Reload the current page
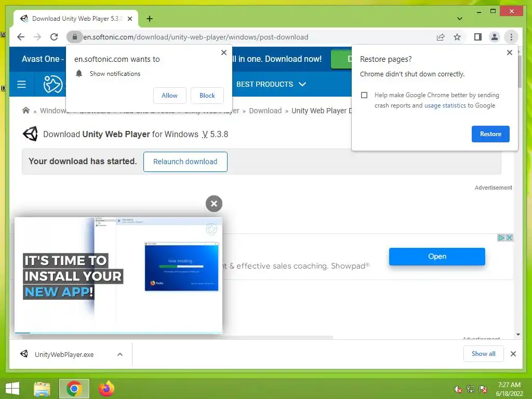Screen dimensions: 532x399 [54, 37]
